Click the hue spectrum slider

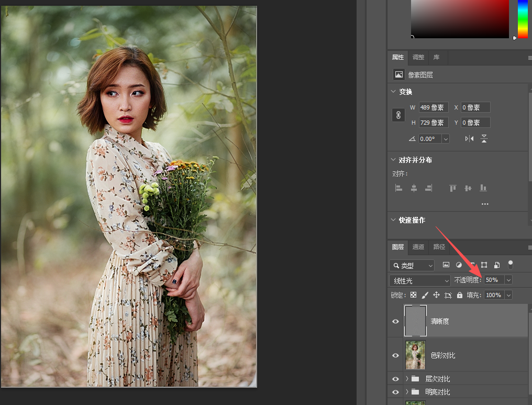[x=523, y=19]
